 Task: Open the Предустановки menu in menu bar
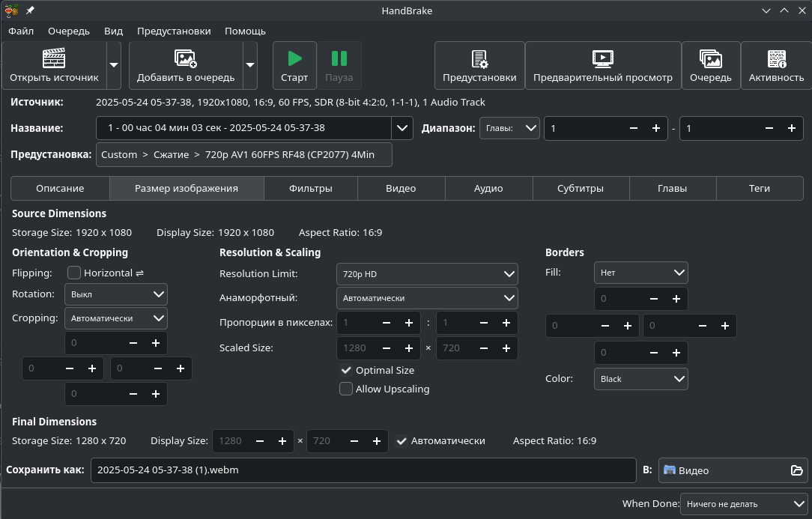(x=174, y=31)
